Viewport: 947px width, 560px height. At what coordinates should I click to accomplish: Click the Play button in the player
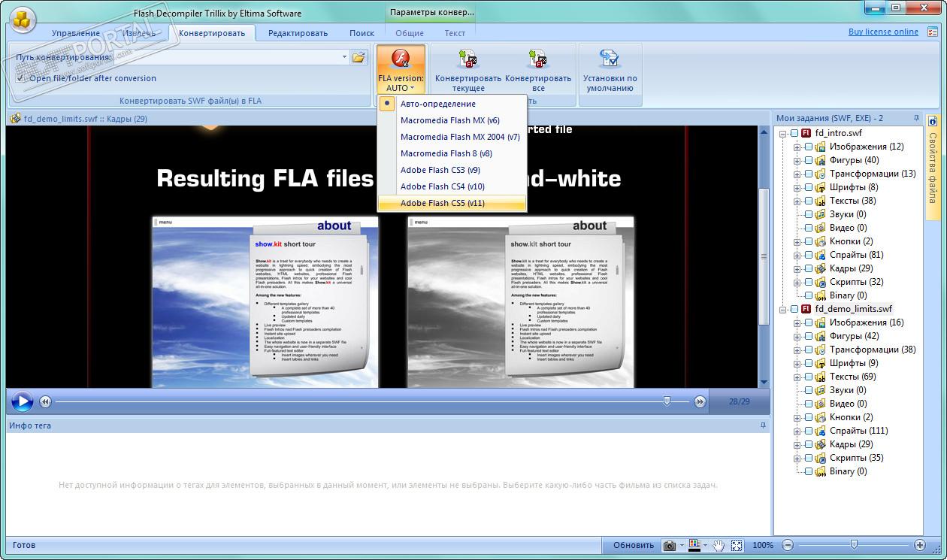pyautogui.click(x=23, y=401)
